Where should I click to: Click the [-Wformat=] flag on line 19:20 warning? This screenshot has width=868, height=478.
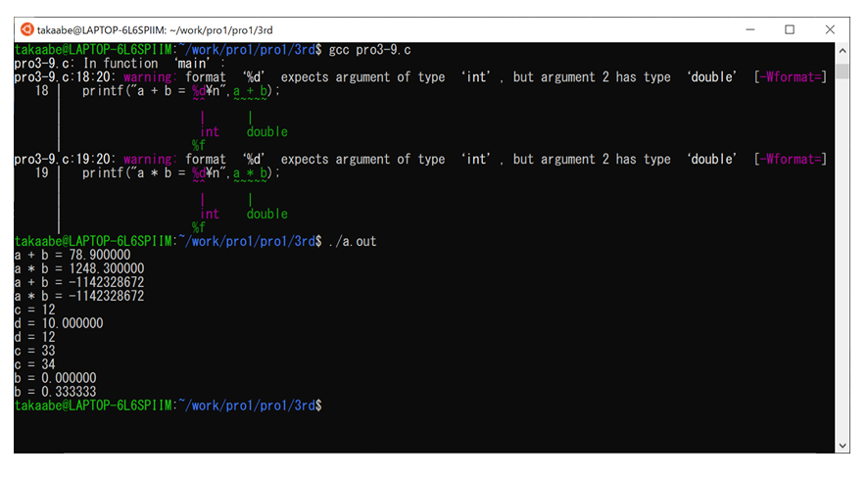tap(791, 160)
